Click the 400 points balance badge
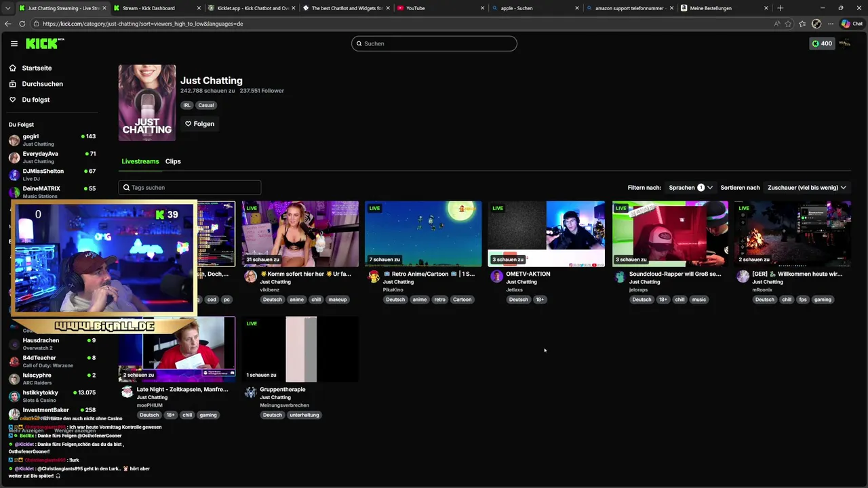The image size is (868, 488). pos(822,43)
